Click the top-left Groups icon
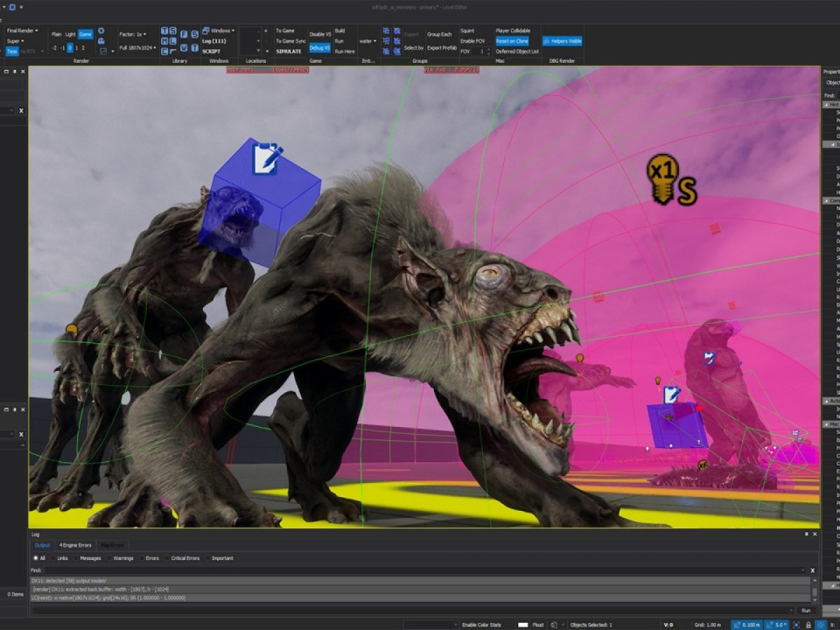840x630 pixels. point(386,31)
